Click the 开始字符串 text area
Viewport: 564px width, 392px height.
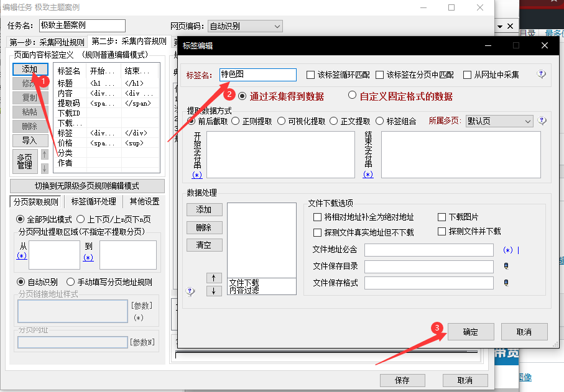(280, 155)
